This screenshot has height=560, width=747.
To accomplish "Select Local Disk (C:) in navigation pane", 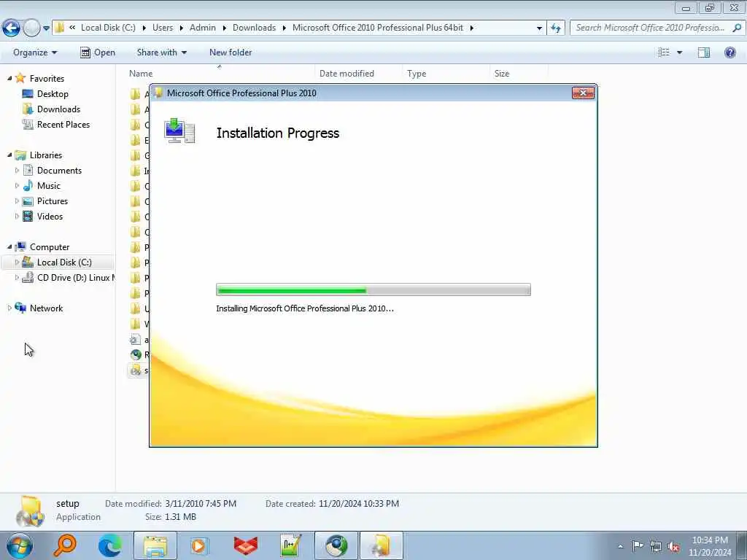I will click(x=64, y=262).
